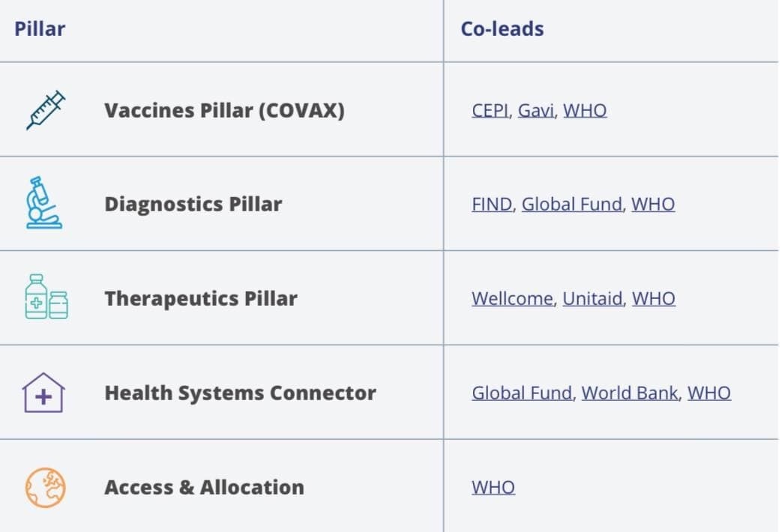Click the orange globe icon
This screenshot has height=532, width=782.
[45, 487]
